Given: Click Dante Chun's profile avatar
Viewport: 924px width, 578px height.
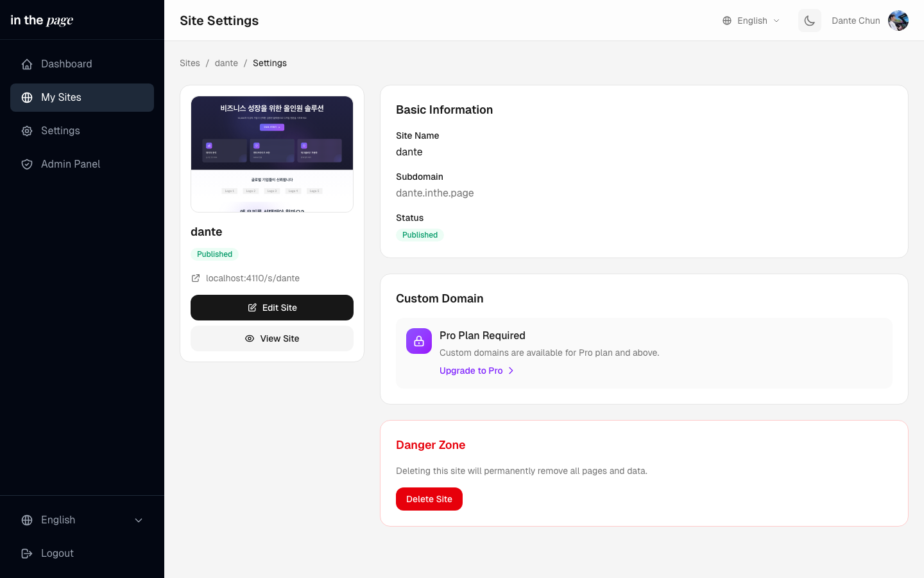Looking at the screenshot, I should point(898,21).
